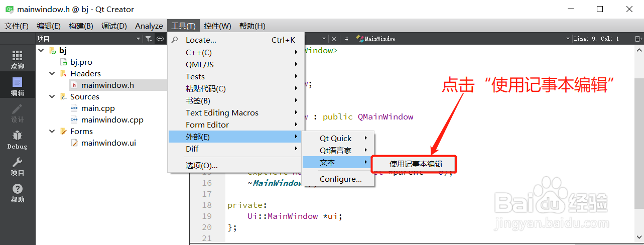Open the Tests submenu
The width and height of the screenshot is (644, 245).
click(x=235, y=76)
